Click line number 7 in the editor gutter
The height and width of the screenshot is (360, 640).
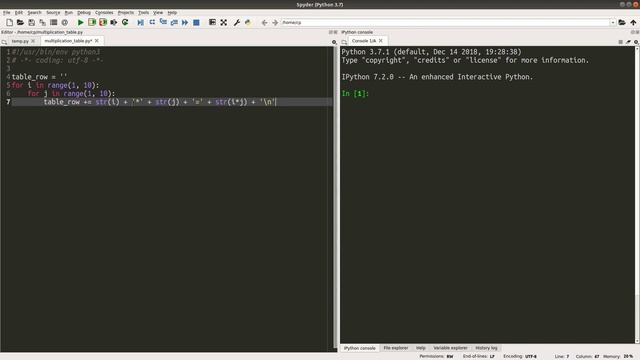(8, 102)
